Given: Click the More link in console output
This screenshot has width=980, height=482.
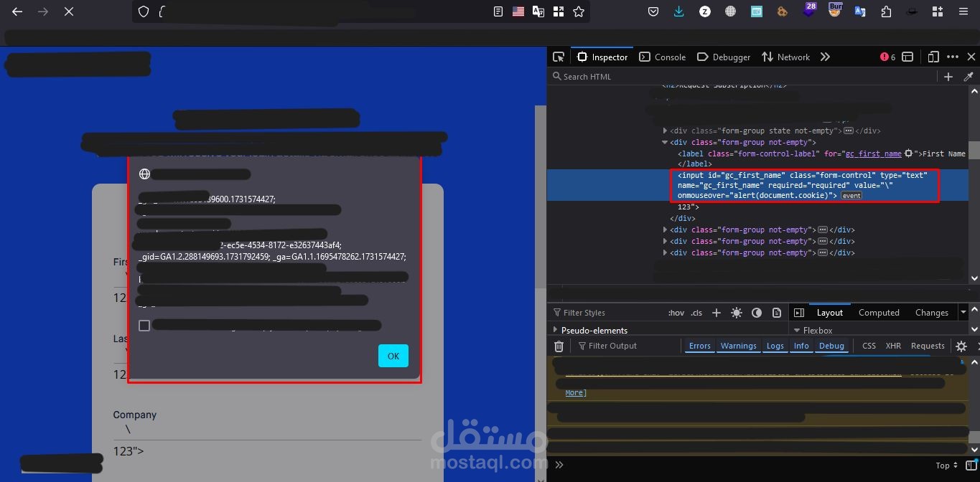Looking at the screenshot, I should click(x=575, y=392).
